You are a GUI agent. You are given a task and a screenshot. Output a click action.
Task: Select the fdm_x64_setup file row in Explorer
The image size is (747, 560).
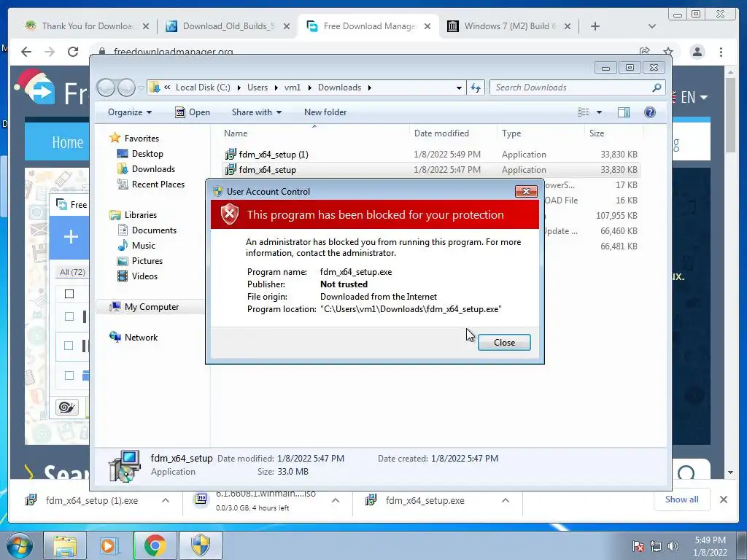430,169
